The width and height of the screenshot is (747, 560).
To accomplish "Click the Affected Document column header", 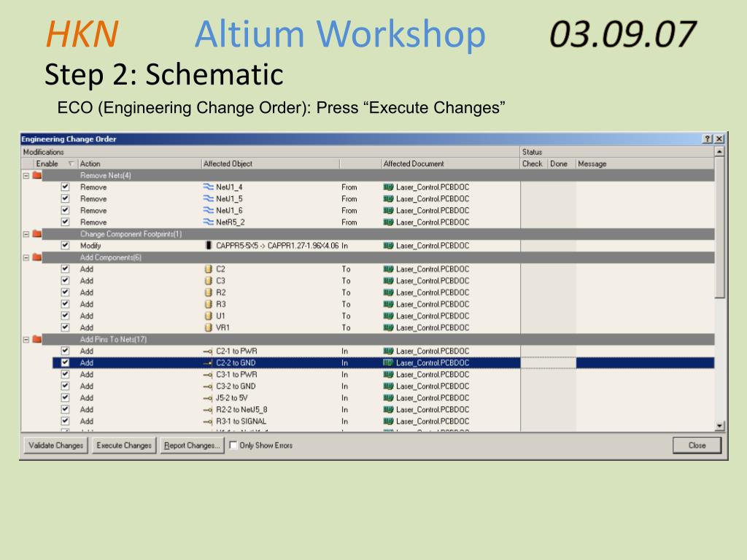I will tap(450, 163).
